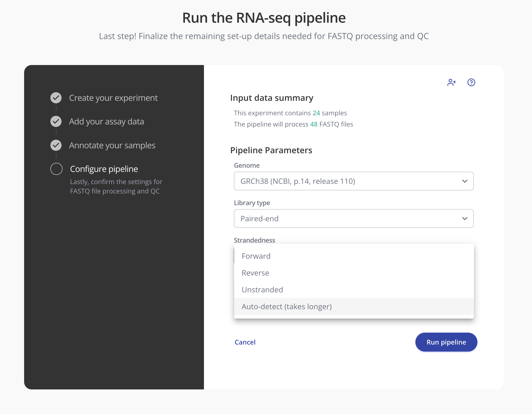Click the Create your experiment checkmark icon
Viewport: 532px width, 414px height.
(56, 98)
